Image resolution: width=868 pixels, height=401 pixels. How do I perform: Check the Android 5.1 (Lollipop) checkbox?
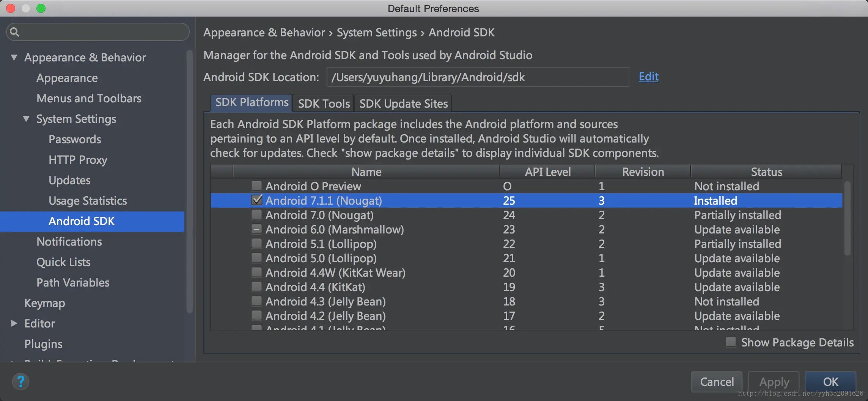click(x=256, y=243)
